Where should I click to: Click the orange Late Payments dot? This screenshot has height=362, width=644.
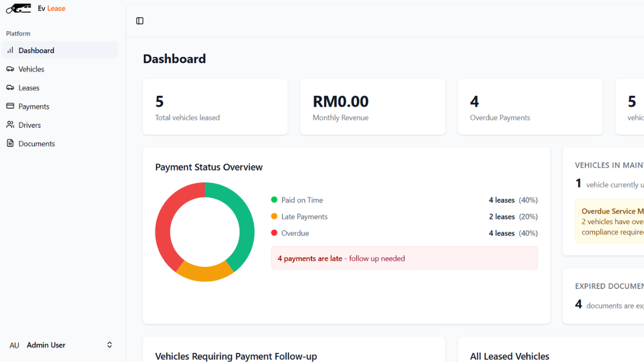click(274, 216)
